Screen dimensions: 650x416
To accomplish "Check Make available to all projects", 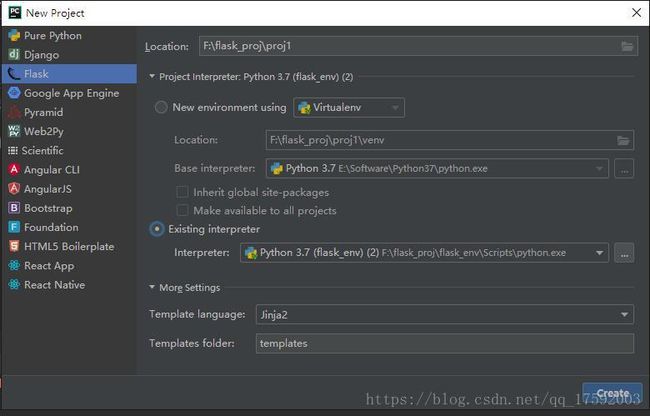I will pyautogui.click(x=182, y=210).
